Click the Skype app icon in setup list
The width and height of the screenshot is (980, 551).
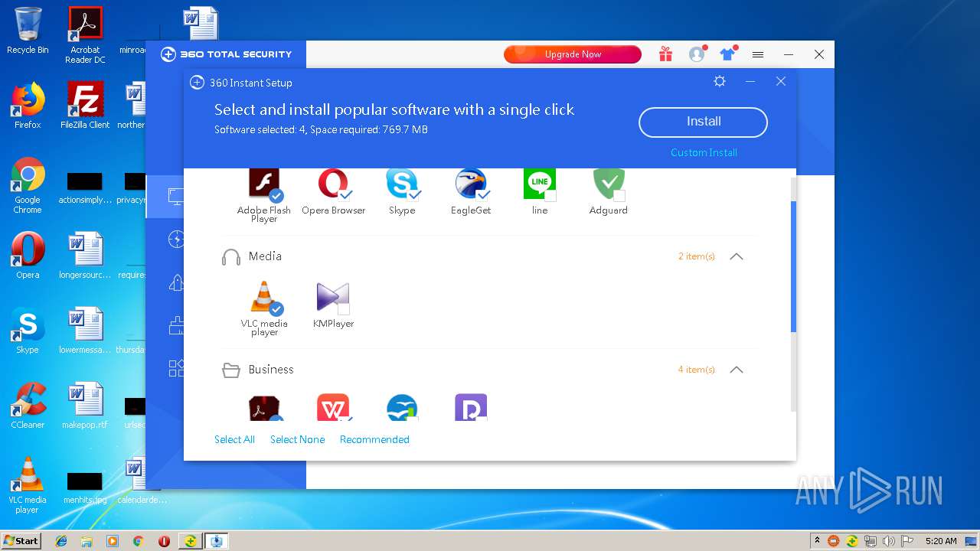click(402, 184)
